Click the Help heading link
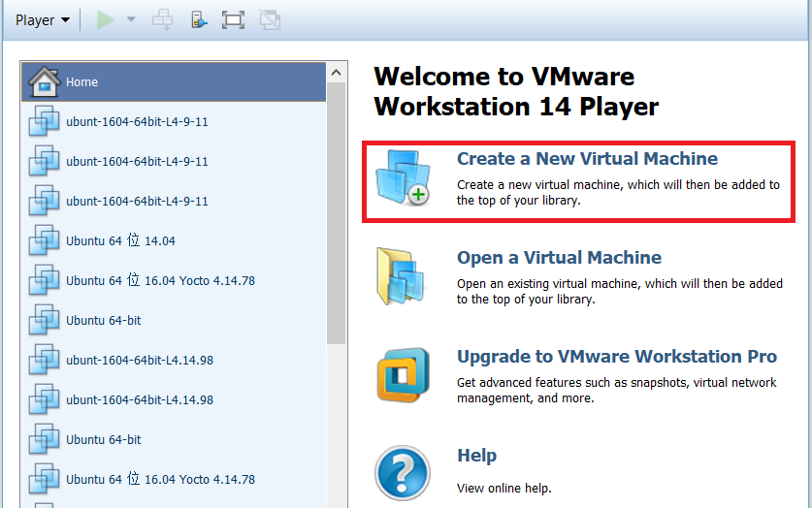The height and width of the screenshot is (508, 812). pyautogui.click(x=477, y=456)
